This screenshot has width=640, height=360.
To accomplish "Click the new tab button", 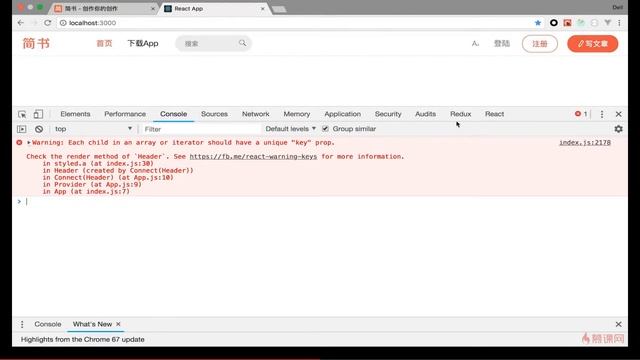I will coord(279,9).
